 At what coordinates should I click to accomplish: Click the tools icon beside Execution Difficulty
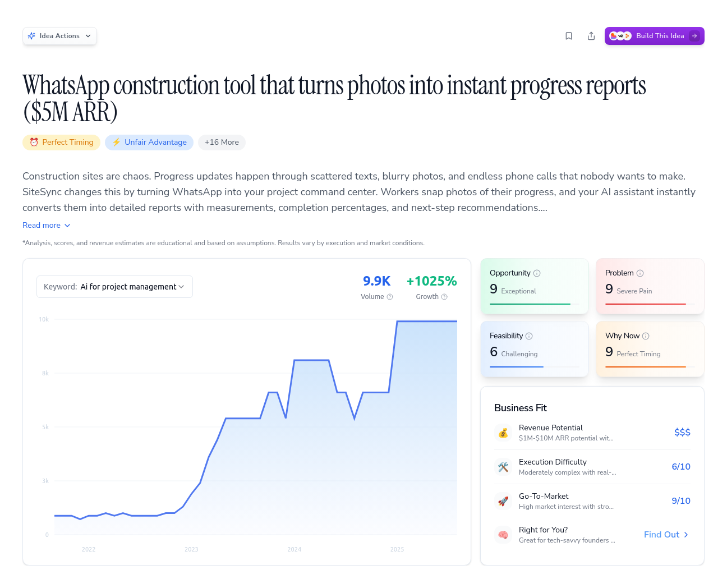[503, 467]
